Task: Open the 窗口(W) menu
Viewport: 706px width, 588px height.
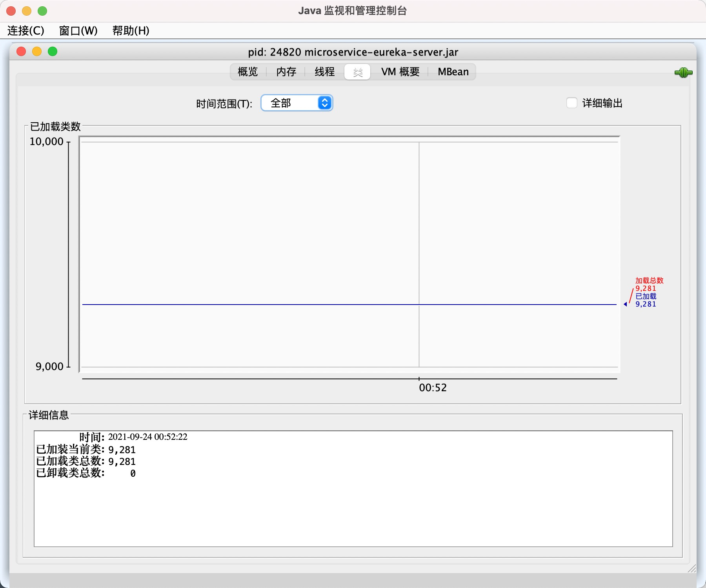Action: coord(78,30)
